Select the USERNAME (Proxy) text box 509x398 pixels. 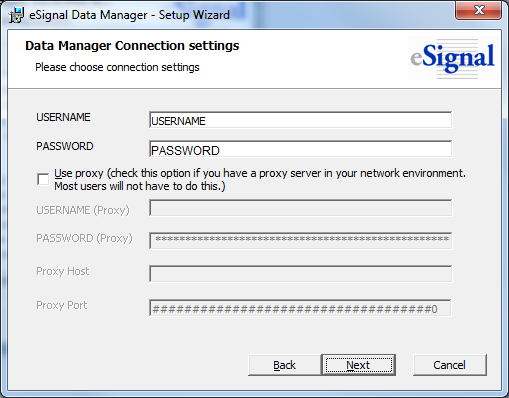point(301,208)
